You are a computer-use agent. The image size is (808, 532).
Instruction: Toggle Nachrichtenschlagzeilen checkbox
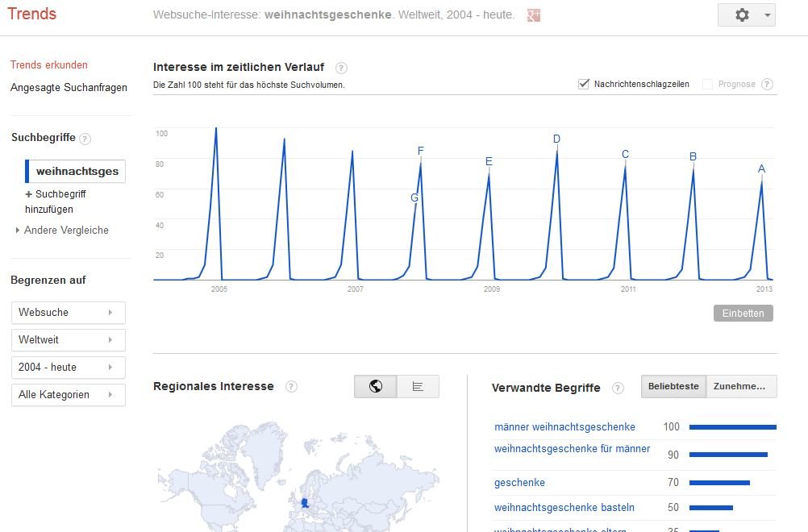click(583, 84)
